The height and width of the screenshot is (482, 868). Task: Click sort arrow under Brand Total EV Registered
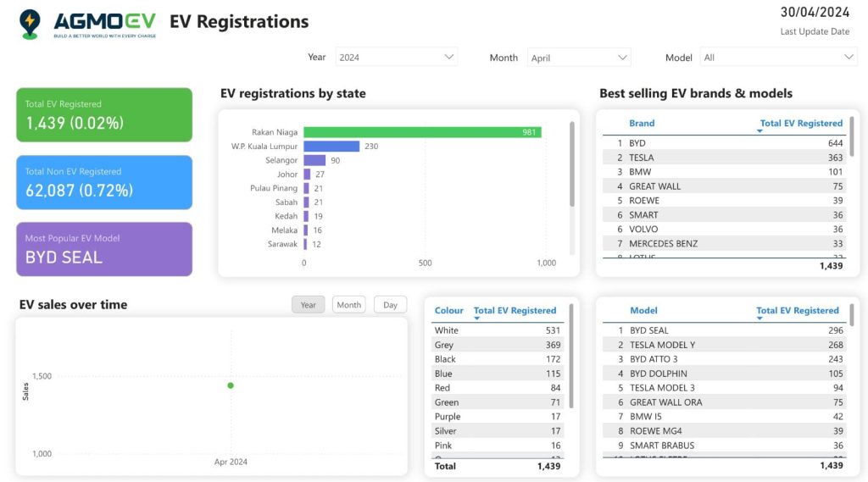pos(759,132)
